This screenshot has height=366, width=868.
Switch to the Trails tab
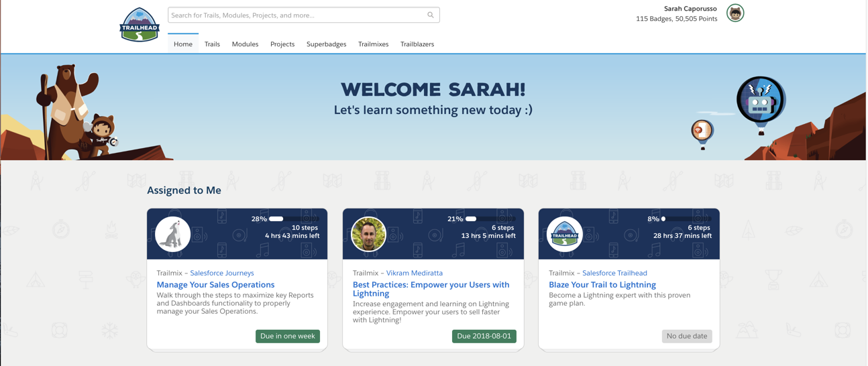(212, 44)
